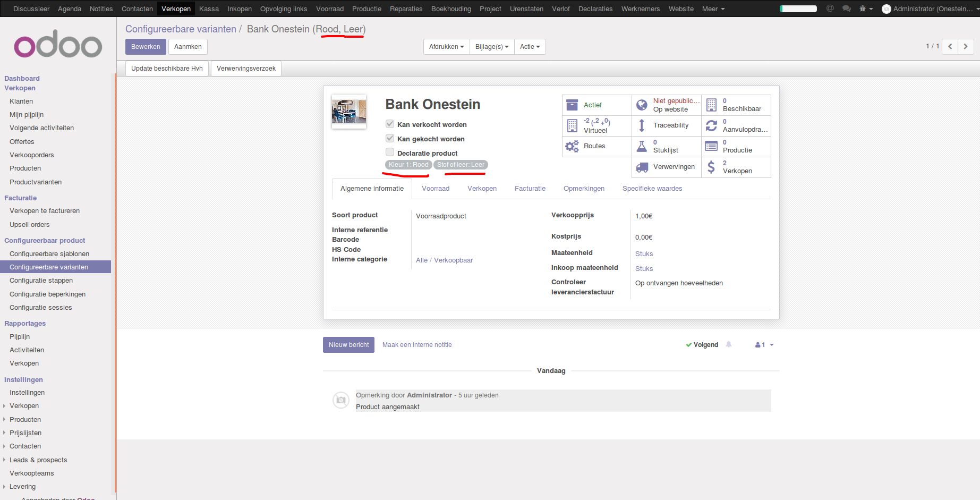Open Verkopen stats via the dollar icon

(711, 167)
